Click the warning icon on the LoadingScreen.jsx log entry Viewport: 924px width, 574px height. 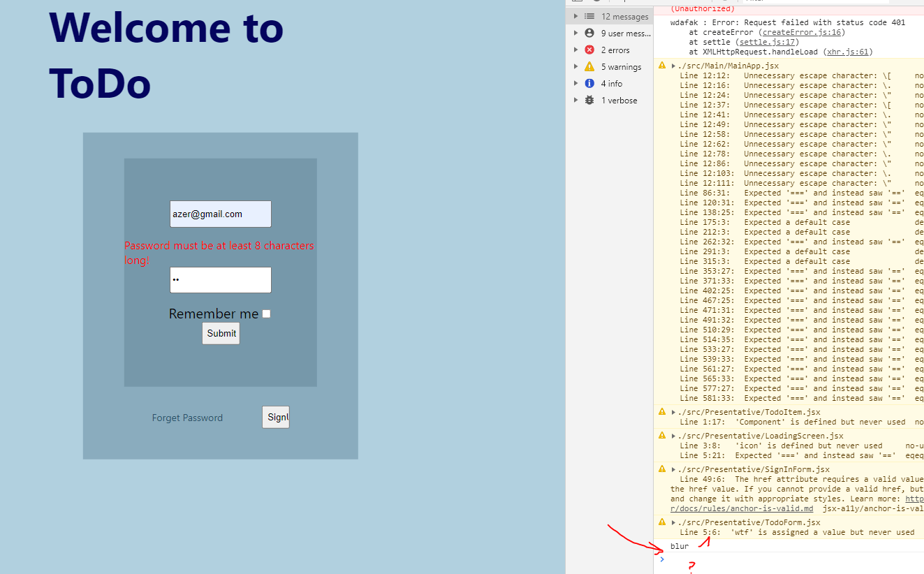(662, 435)
